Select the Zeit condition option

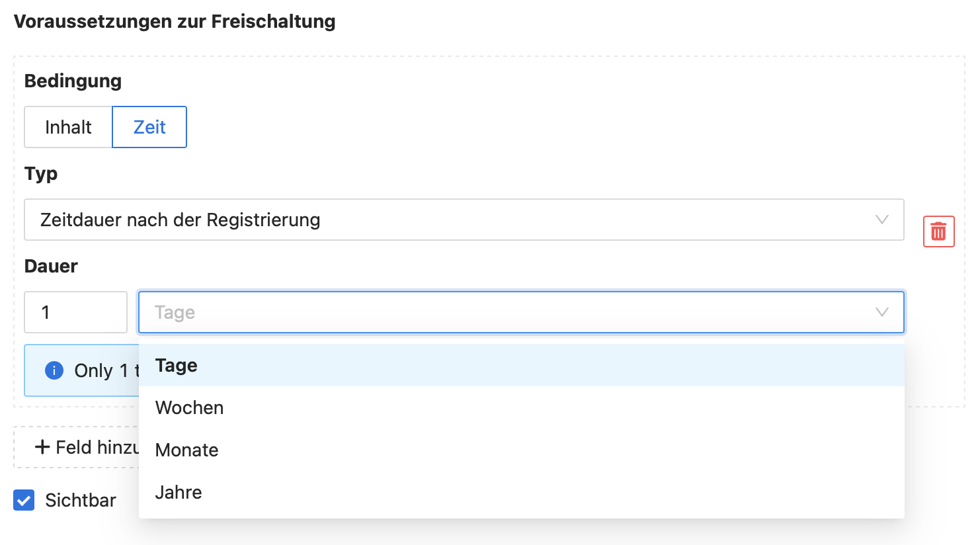coord(149,127)
